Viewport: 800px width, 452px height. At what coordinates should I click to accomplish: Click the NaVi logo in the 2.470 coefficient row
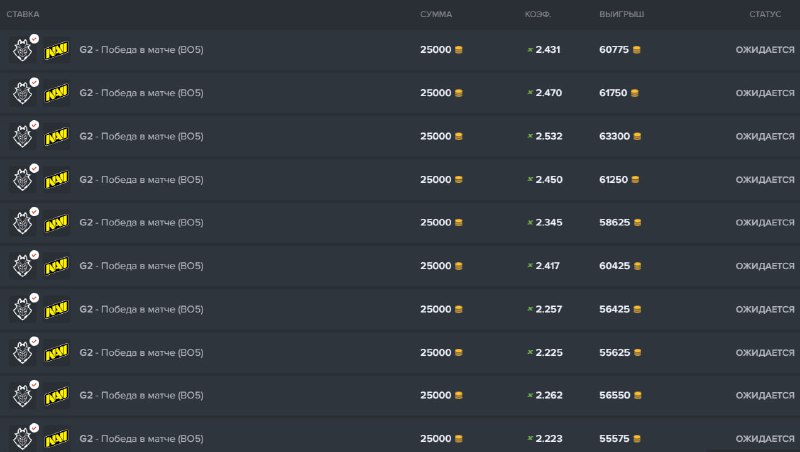[x=56, y=93]
